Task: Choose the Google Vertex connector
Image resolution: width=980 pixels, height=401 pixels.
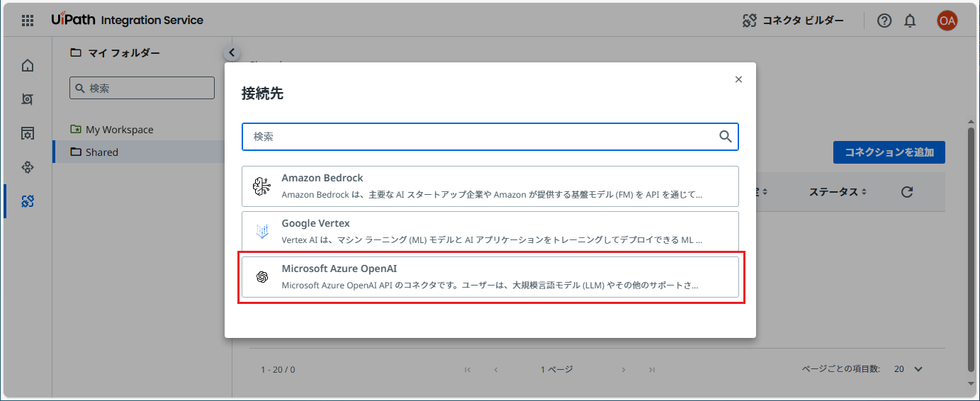Action: coord(490,232)
